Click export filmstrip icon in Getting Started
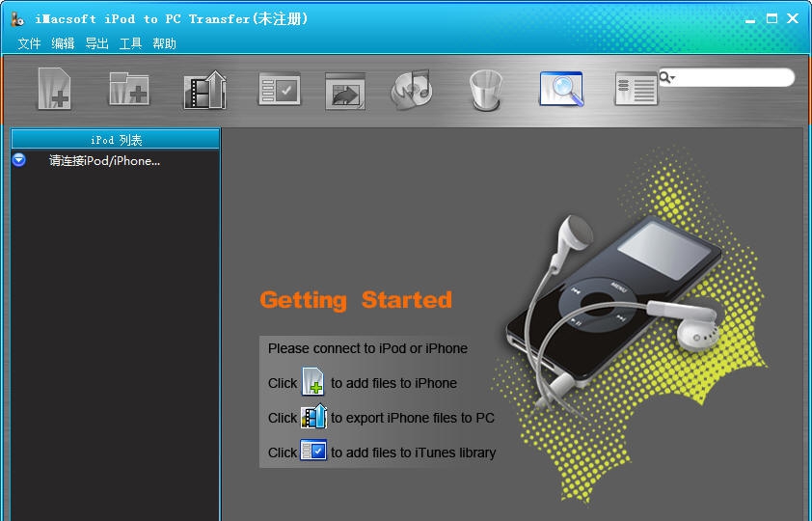 313,417
